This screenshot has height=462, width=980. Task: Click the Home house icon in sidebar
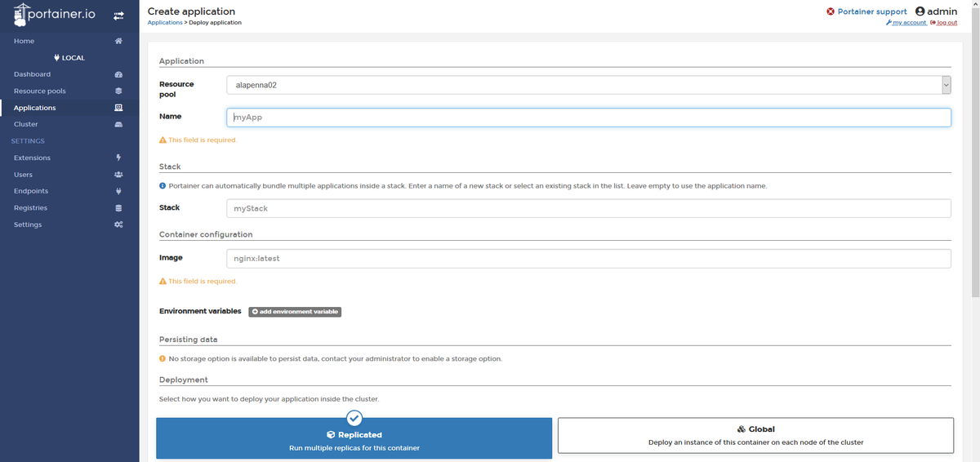[118, 41]
